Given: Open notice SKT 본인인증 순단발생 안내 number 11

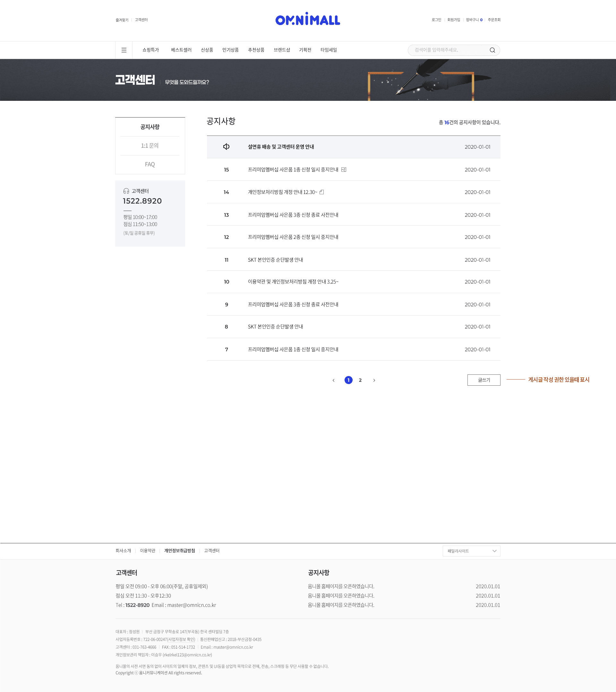Looking at the screenshot, I should click(275, 260).
